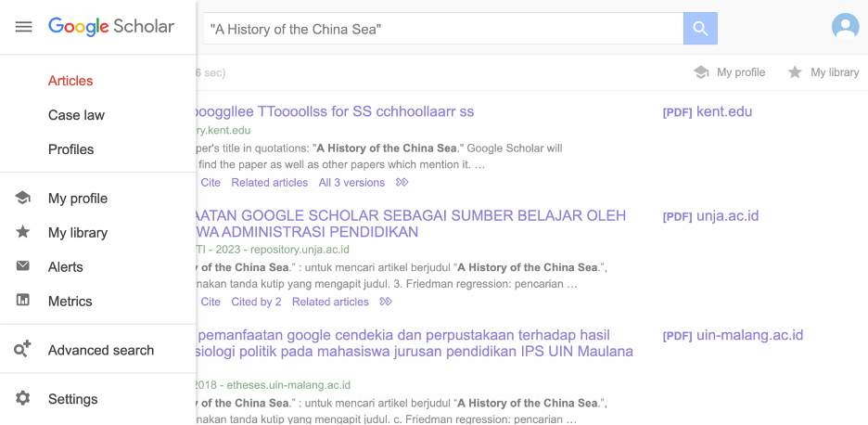This screenshot has height=425, width=868.
Task: Click the Metrics chart icon
Action: 22,301
